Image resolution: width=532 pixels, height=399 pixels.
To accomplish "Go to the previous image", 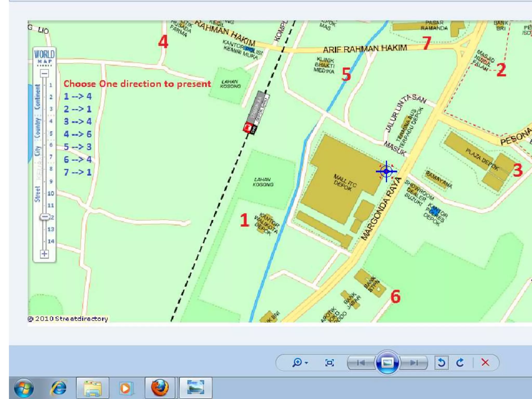I will coord(361,363).
